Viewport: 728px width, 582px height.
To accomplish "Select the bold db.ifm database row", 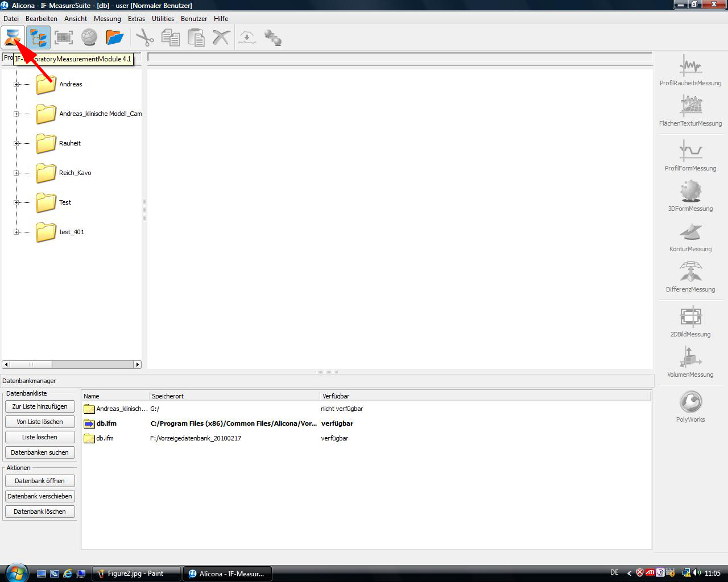I will point(366,423).
